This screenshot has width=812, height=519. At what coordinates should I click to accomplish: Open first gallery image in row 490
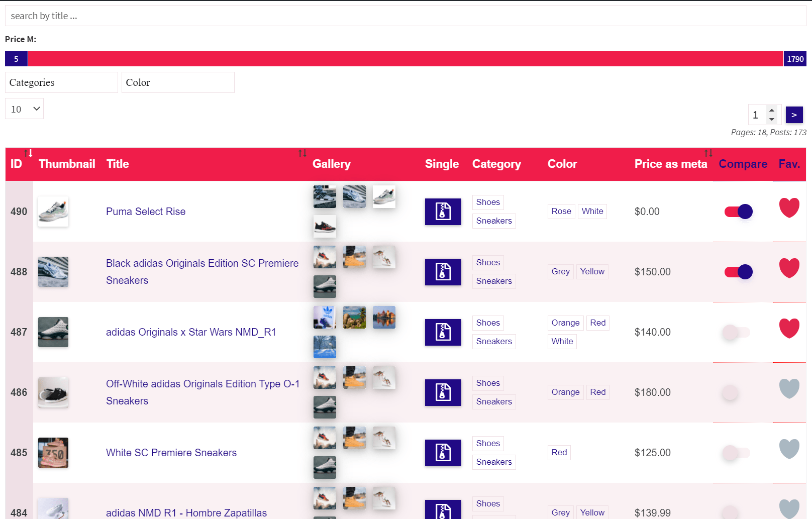(325, 196)
